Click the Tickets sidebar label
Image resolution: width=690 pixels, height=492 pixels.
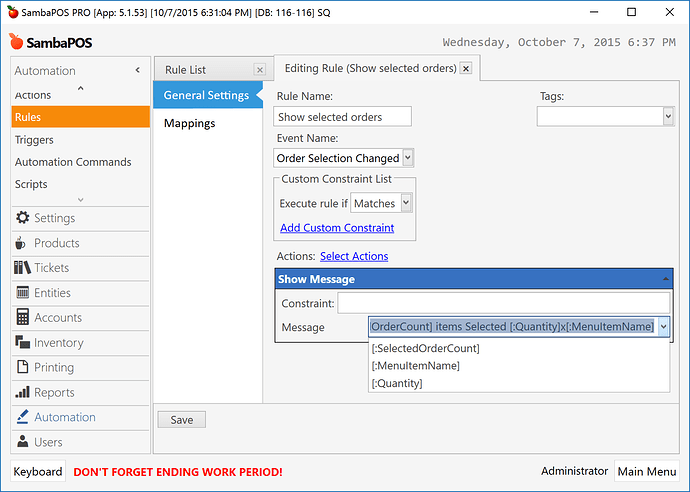(x=51, y=268)
